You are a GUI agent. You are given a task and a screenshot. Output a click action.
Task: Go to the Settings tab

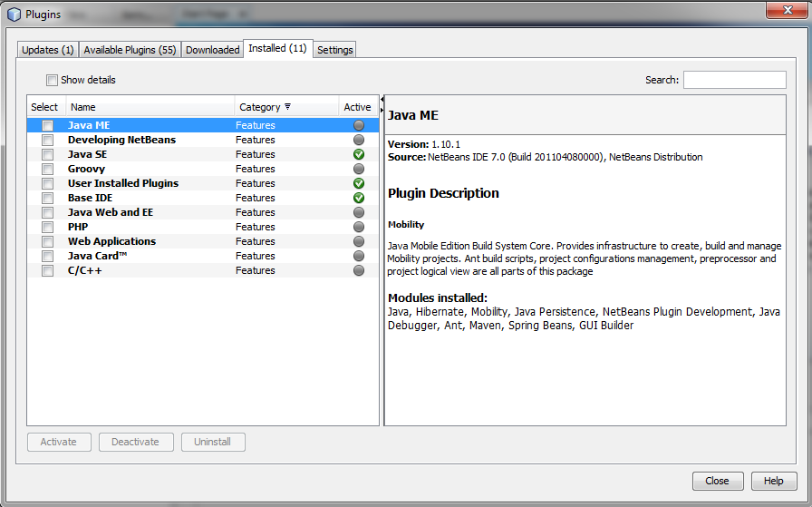(x=335, y=50)
